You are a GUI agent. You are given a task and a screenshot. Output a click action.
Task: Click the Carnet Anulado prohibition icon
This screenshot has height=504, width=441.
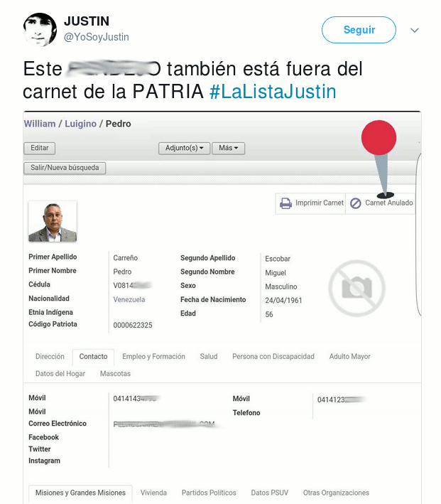[355, 203]
